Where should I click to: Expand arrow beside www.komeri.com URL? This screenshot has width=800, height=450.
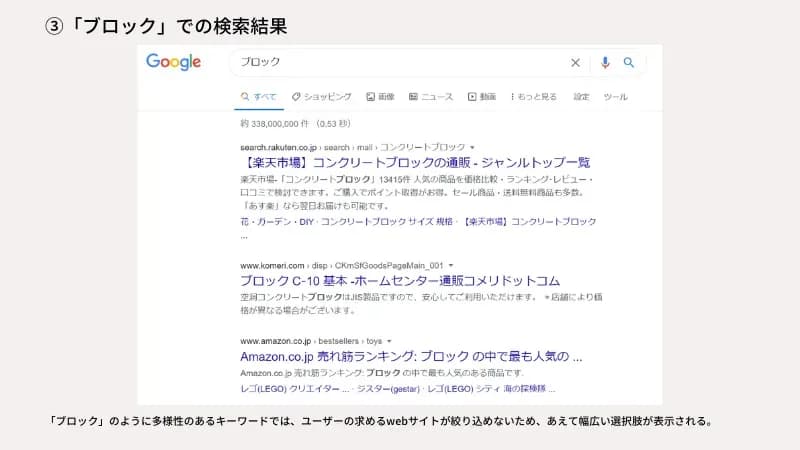pyautogui.click(x=451, y=265)
